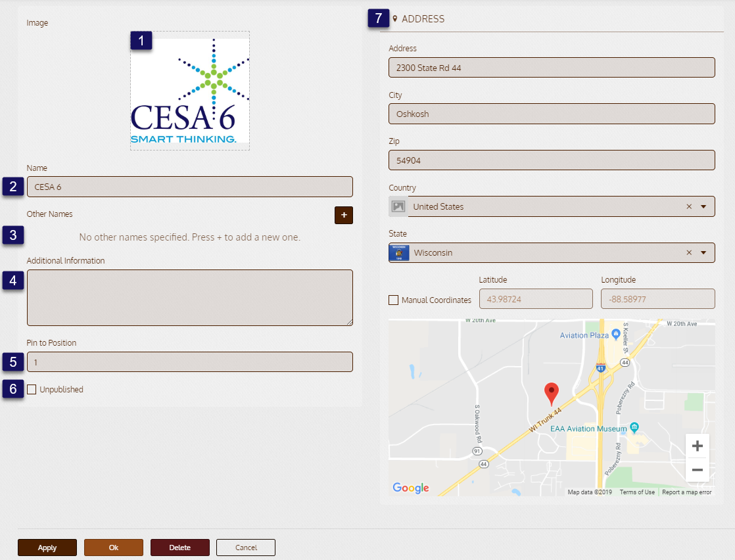The width and height of the screenshot is (735, 560).
Task: Click the Cancel button
Action: (246, 548)
